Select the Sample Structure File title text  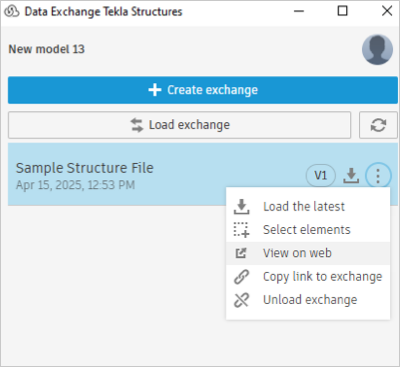85,168
